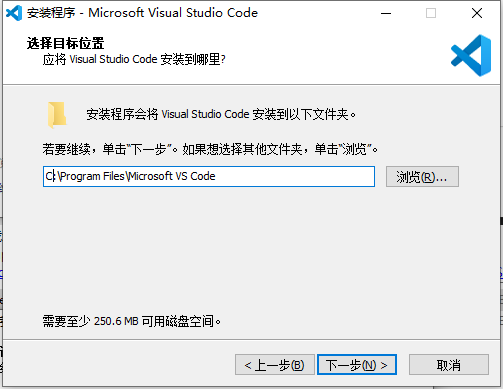Continue with the 下一步(N) button
The image size is (503, 389).
click(357, 365)
